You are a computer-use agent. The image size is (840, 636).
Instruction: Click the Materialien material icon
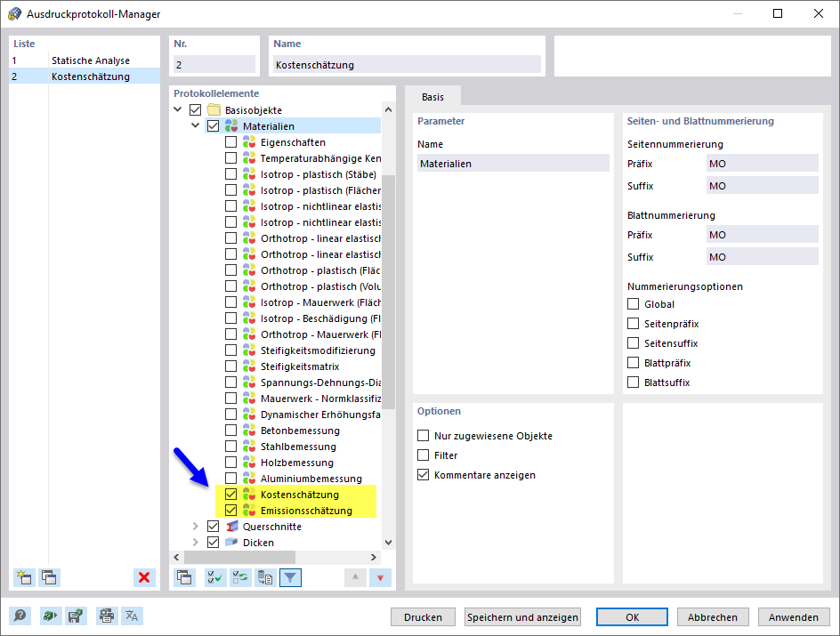pos(231,125)
